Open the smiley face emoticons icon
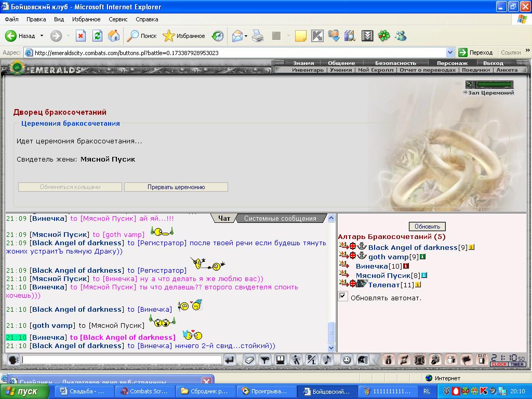The height and width of the screenshot is (399, 532). tap(347, 360)
